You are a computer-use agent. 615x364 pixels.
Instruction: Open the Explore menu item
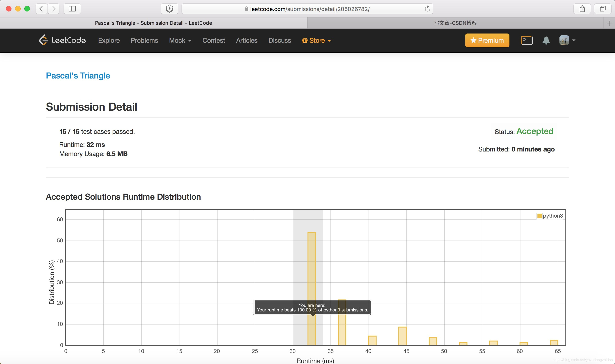(109, 40)
